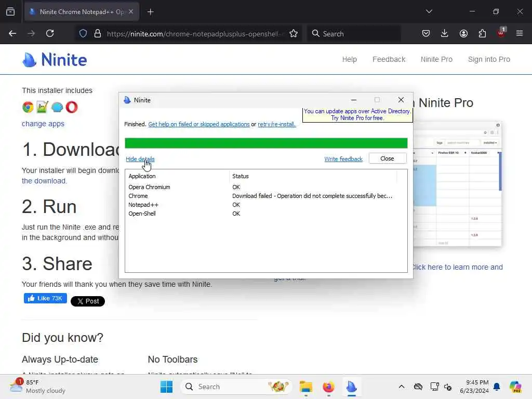Click Get help on failed or skipped applications
532x399 pixels.
[x=199, y=124]
